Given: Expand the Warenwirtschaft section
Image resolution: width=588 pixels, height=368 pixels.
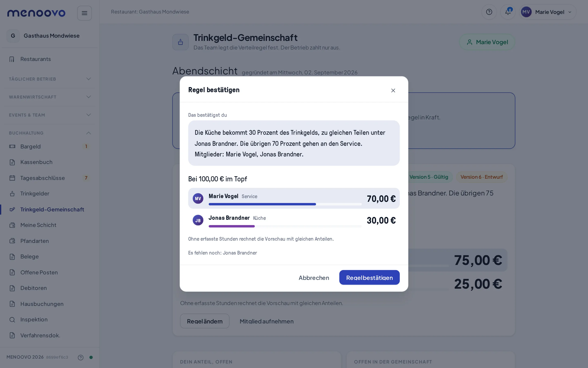Looking at the screenshot, I should [x=49, y=97].
